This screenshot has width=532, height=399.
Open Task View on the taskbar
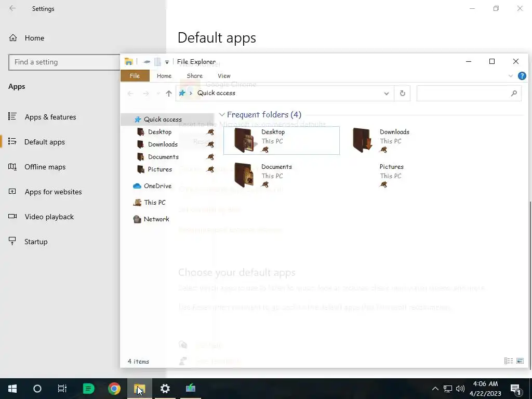62,389
